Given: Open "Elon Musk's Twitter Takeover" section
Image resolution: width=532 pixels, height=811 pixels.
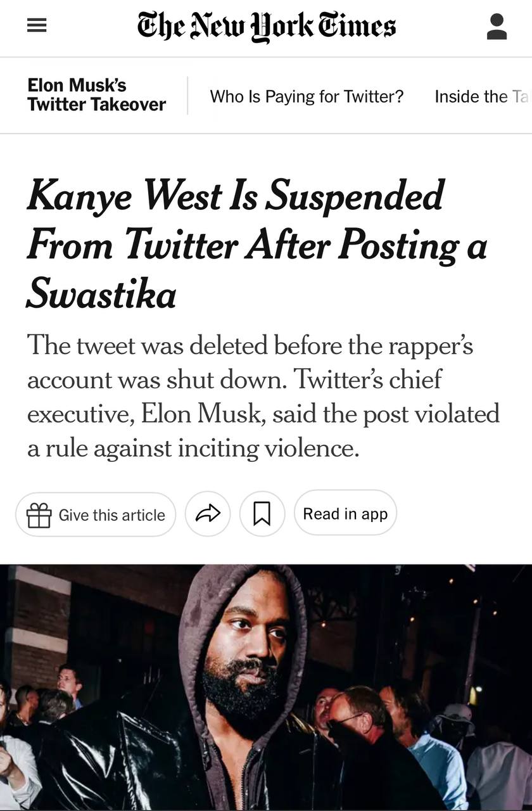Looking at the screenshot, I should pos(96,95).
